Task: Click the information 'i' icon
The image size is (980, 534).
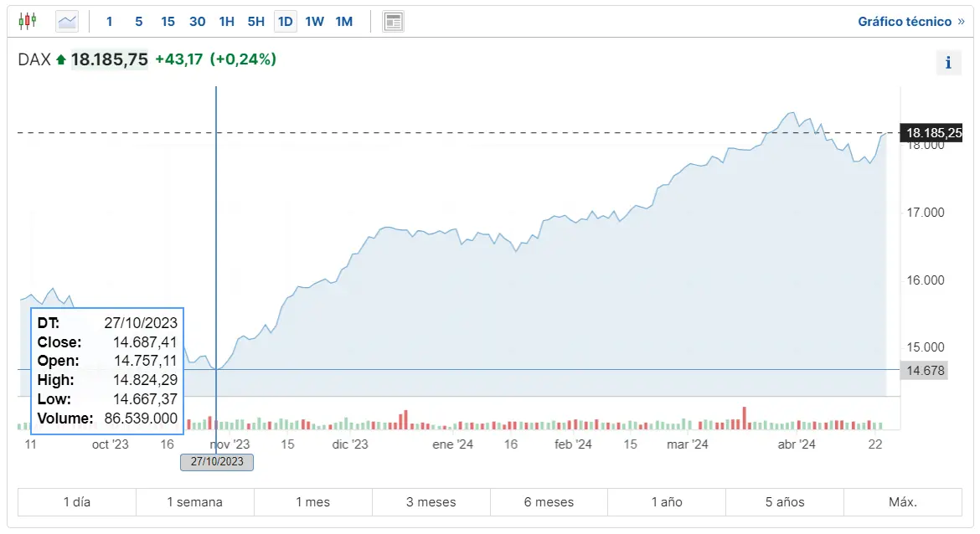Action: pos(948,62)
